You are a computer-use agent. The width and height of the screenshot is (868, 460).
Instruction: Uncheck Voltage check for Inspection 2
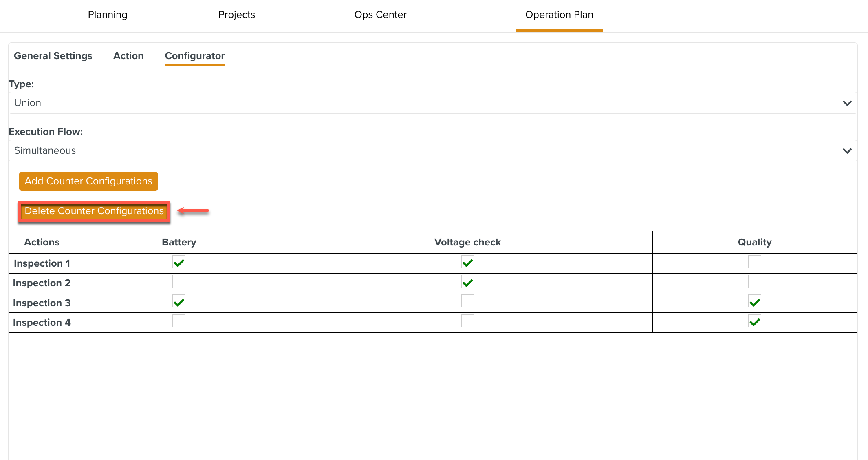[467, 282]
